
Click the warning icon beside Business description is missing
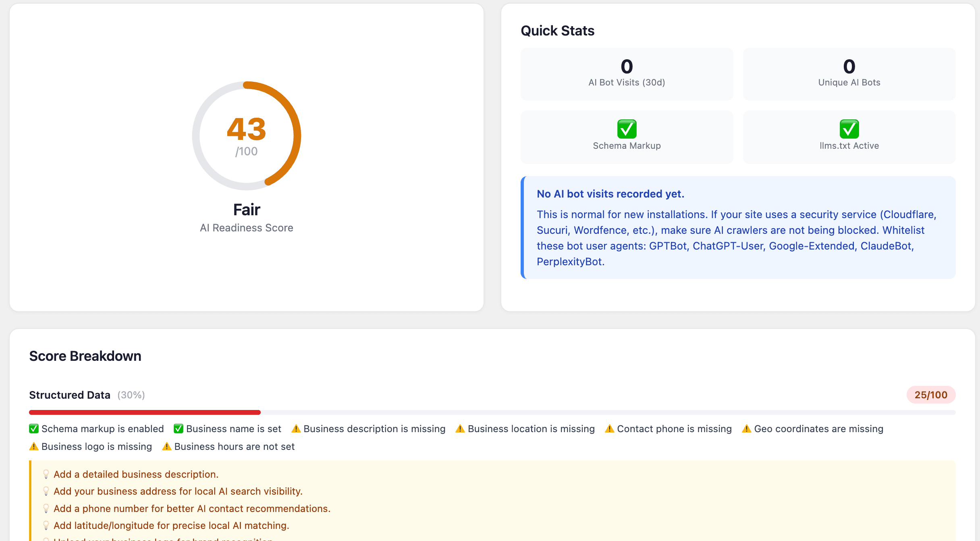pos(296,429)
